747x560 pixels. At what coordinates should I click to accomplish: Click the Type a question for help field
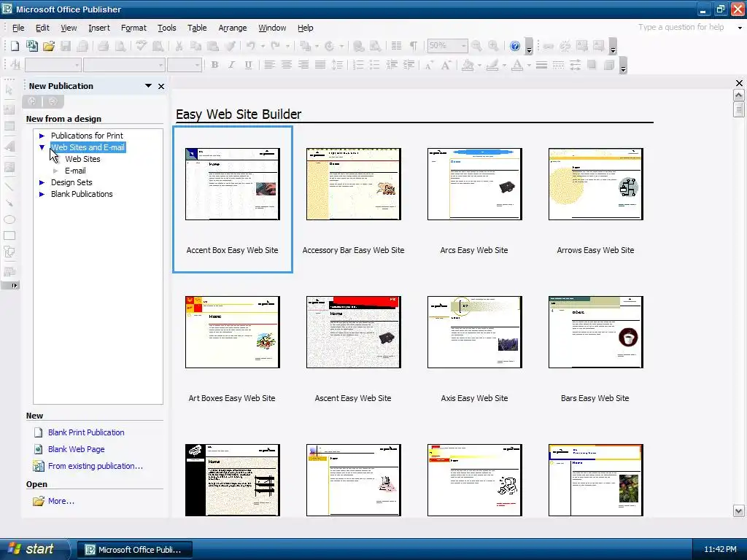pos(681,27)
